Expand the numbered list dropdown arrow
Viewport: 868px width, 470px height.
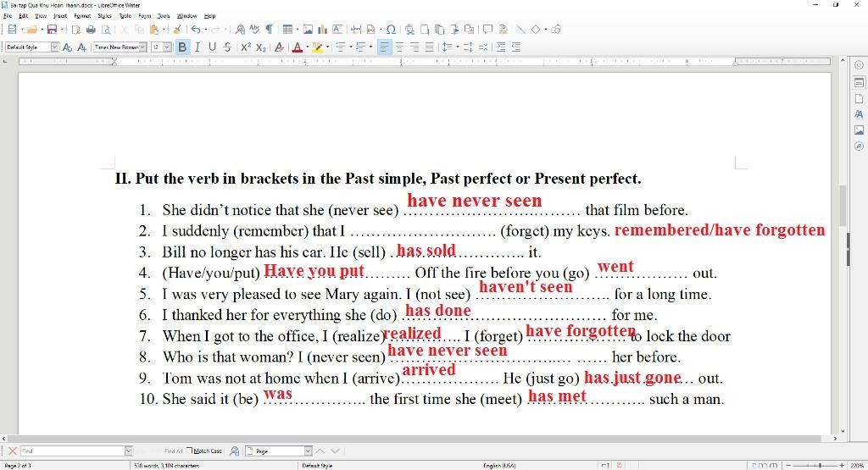[370, 47]
